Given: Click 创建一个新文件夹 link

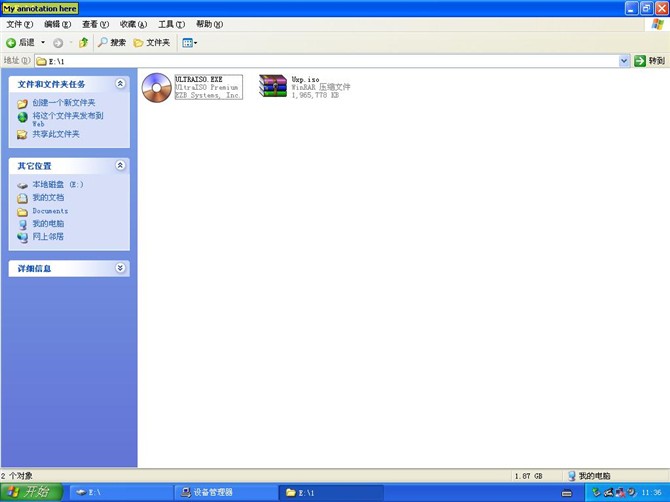Looking at the screenshot, I should coord(63,103).
